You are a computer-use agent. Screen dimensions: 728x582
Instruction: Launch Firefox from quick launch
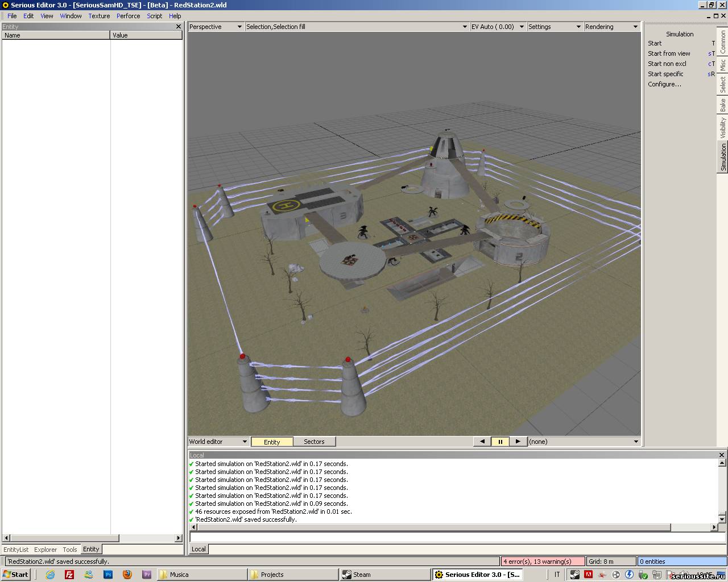[127, 575]
